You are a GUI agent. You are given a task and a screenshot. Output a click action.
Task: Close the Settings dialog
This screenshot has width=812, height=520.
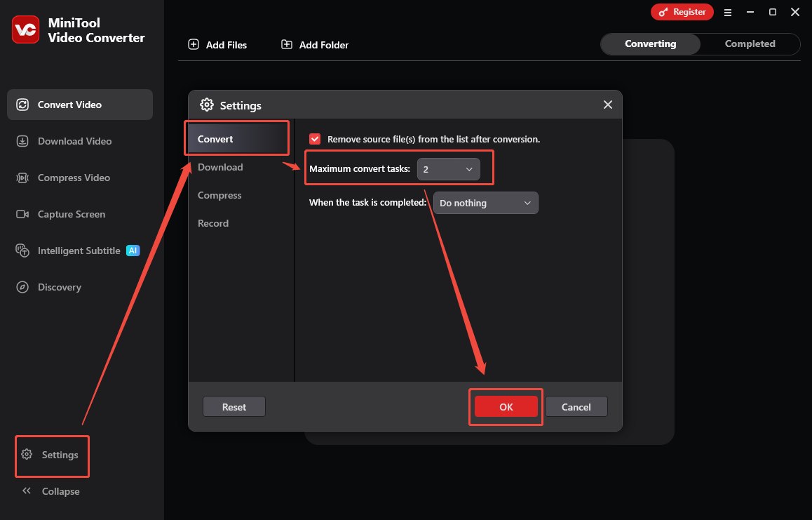tap(607, 105)
